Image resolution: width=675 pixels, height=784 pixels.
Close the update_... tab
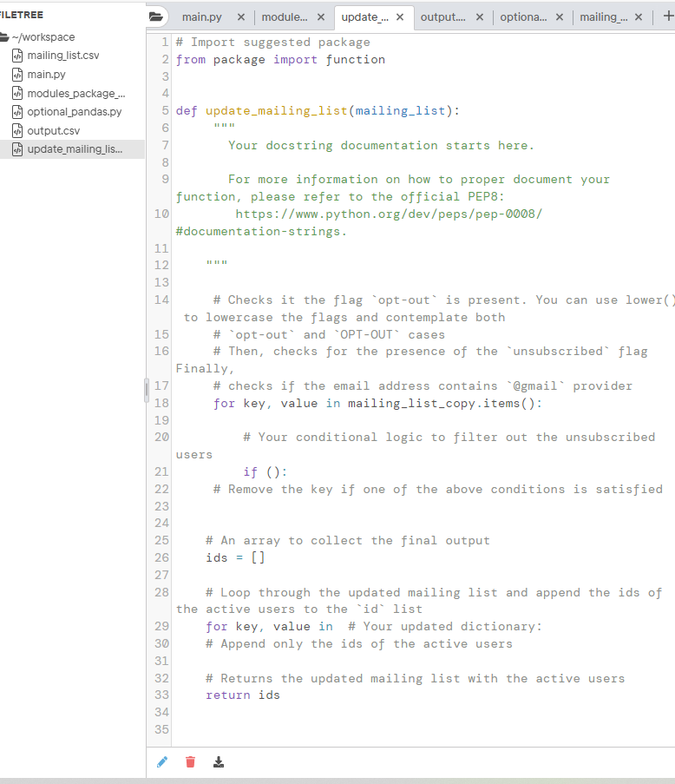pyautogui.click(x=400, y=17)
